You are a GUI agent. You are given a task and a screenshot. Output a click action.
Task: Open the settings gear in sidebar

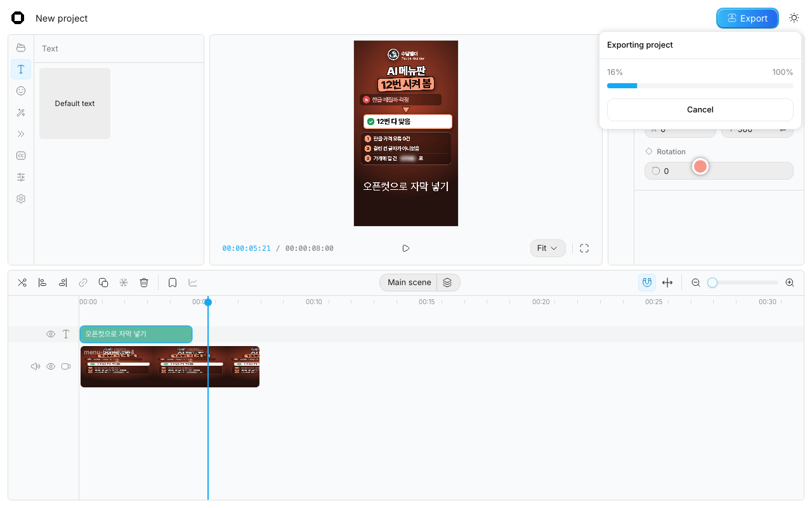pos(21,199)
